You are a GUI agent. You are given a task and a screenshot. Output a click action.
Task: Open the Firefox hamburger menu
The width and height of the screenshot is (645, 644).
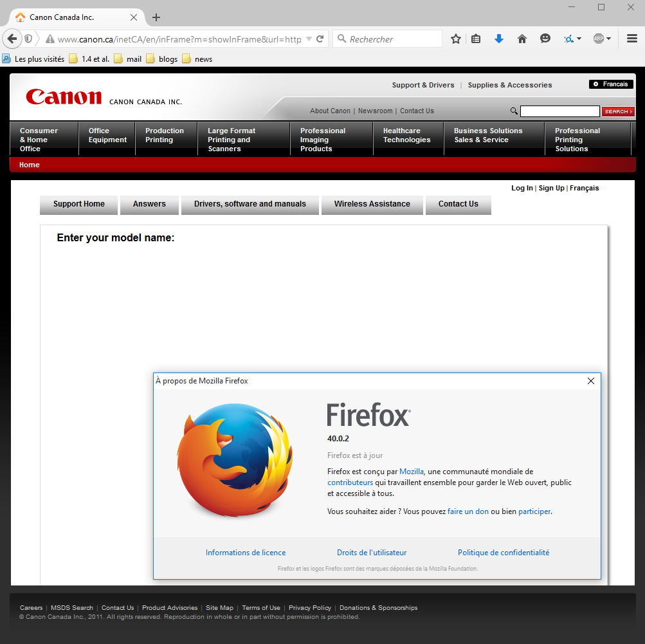632,39
